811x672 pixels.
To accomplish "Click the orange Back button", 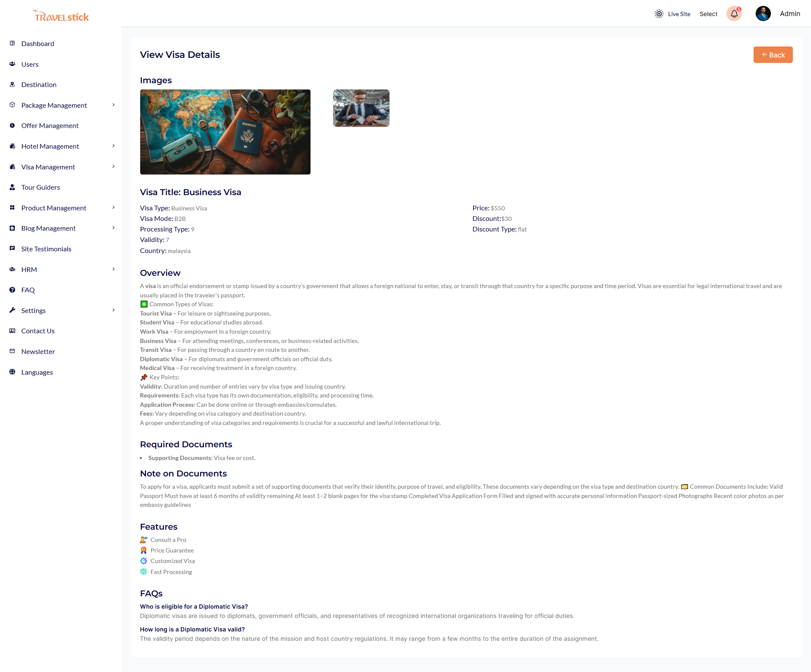I will tap(773, 55).
